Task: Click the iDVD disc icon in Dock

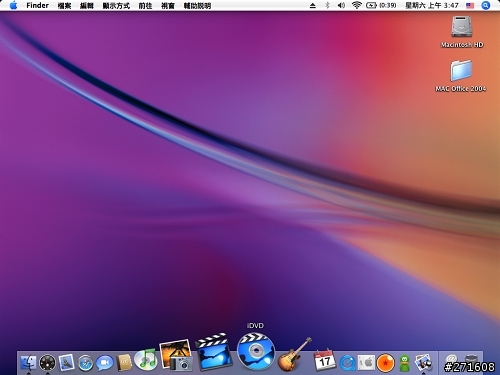Action: (256, 352)
